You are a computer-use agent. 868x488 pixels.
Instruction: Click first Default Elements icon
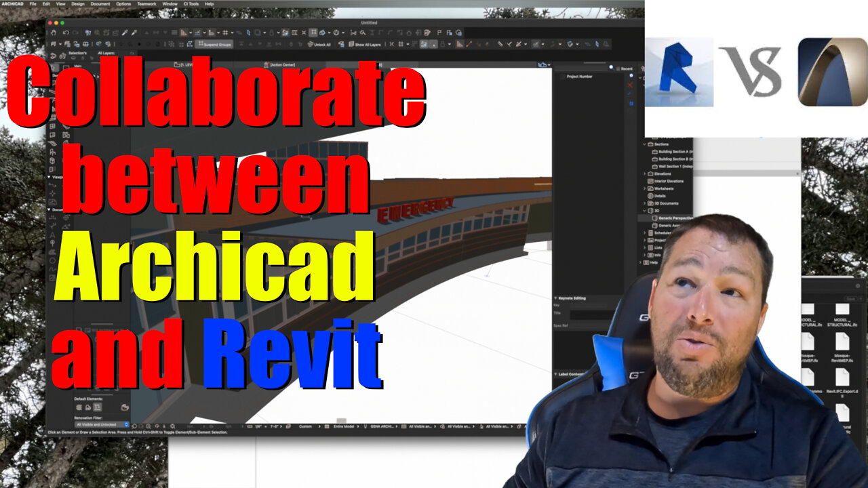(x=79, y=407)
